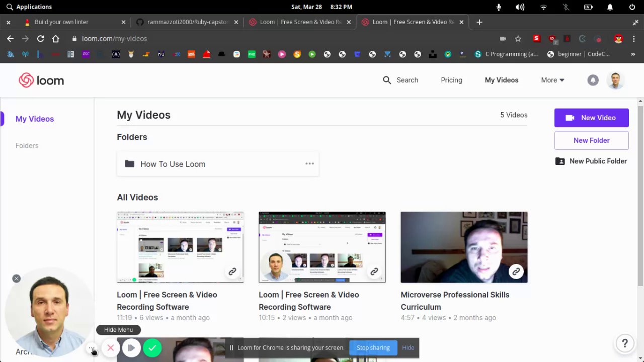This screenshot has width=644, height=362.
Task: Open beginner CodeC... bookmark
Action: pyautogui.click(x=579, y=54)
